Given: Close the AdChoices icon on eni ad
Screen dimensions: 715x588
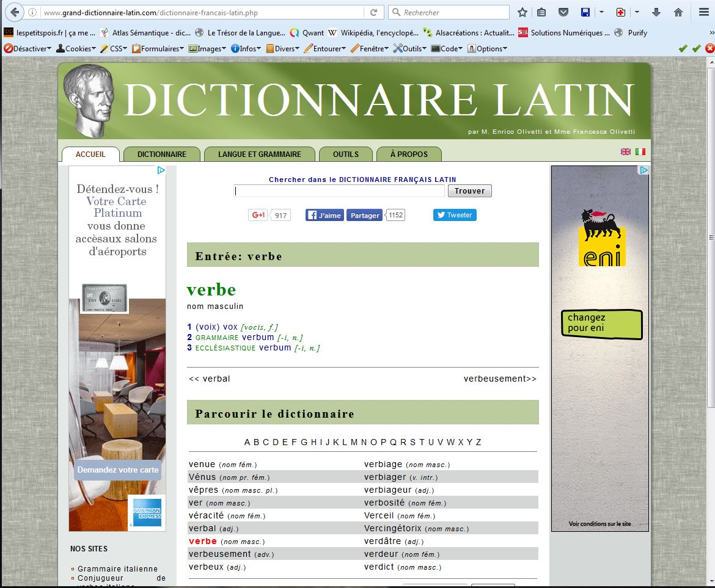Looking at the screenshot, I should click(x=643, y=170).
